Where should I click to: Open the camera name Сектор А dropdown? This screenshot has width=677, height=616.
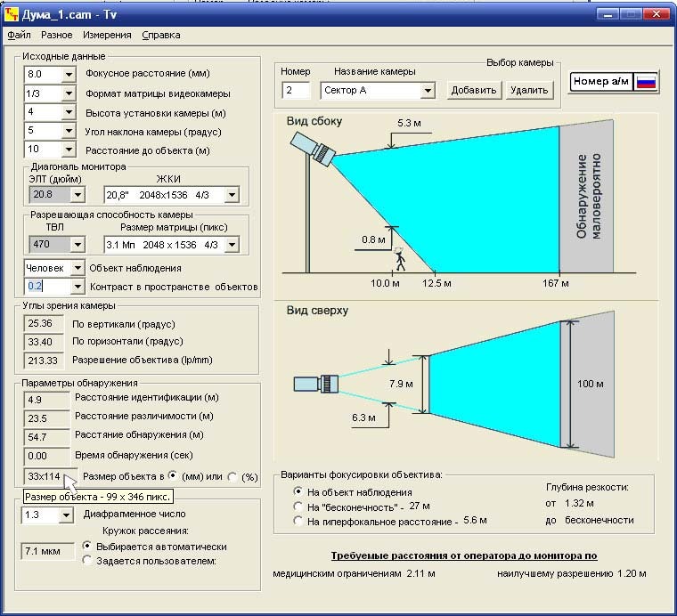(428, 90)
